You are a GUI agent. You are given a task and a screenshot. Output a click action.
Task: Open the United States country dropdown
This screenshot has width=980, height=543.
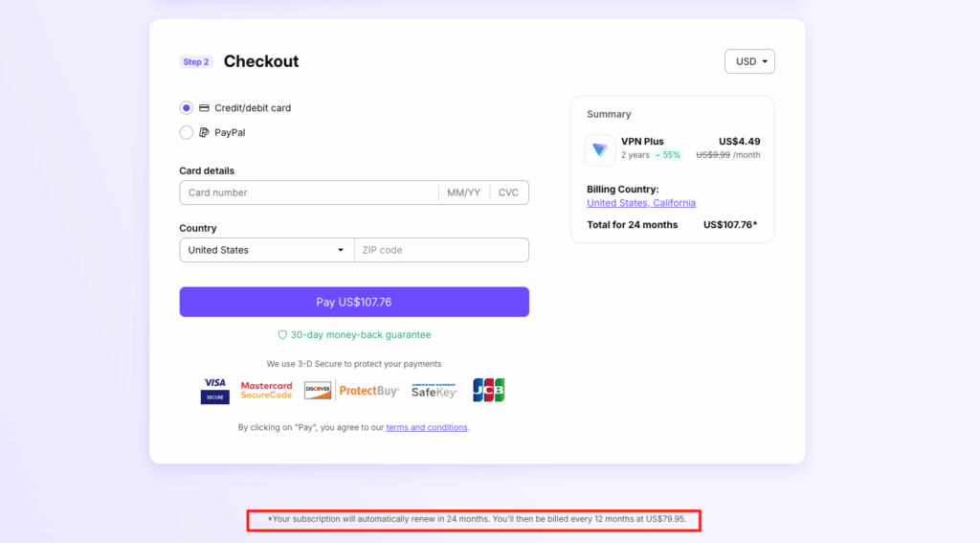pyautogui.click(x=267, y=250)
